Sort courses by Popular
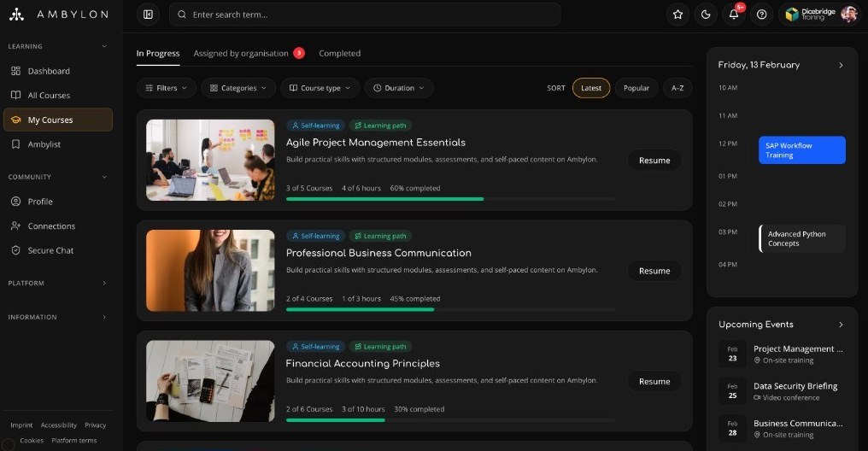 [636, 88]
